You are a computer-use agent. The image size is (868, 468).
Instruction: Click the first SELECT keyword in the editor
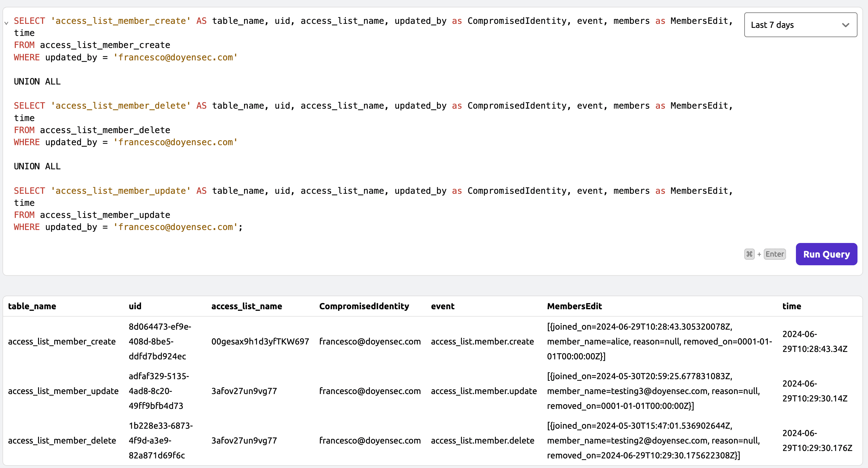(29, 20)
